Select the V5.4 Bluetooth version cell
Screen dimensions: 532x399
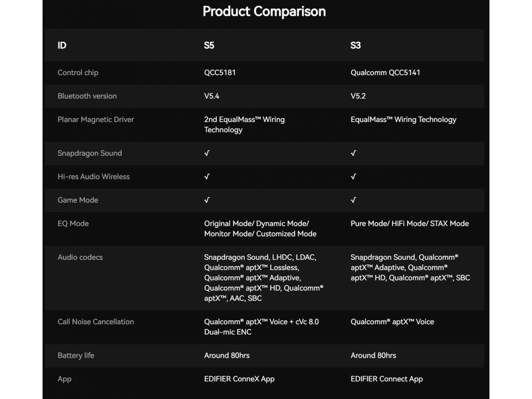(x=212, y=96)
